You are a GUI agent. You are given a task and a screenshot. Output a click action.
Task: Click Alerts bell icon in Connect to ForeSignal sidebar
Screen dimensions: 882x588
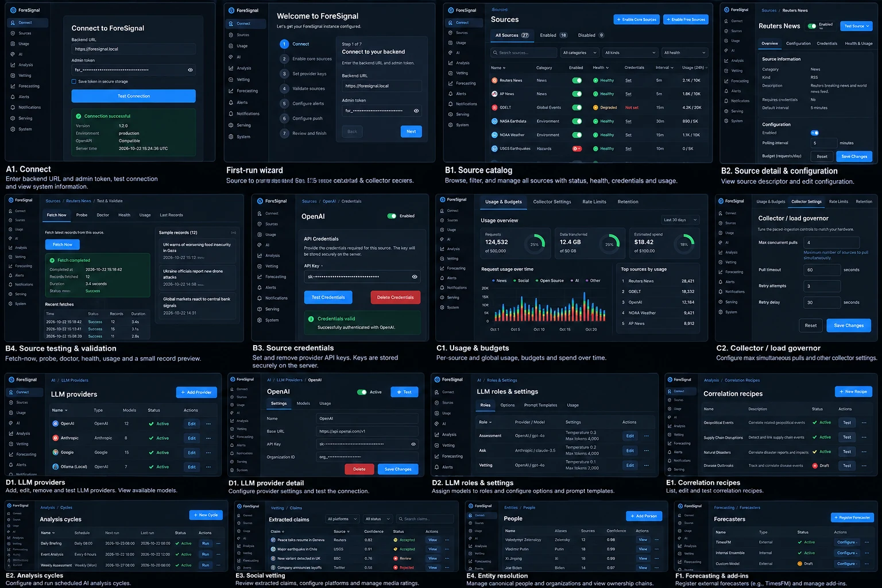click(13, 96)
